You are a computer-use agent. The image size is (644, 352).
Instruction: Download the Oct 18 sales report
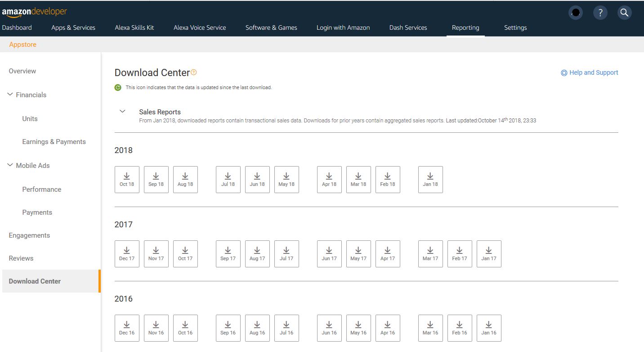[127, 180]
